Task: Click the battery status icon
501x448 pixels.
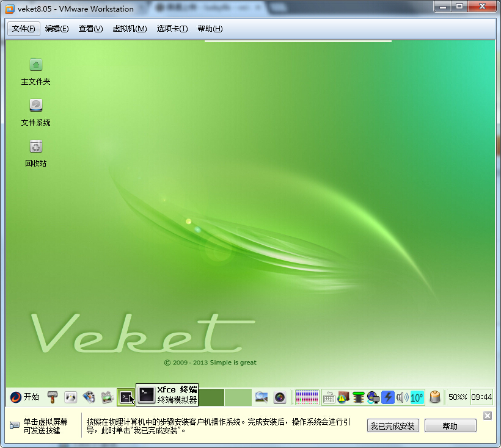Action: 435,397
